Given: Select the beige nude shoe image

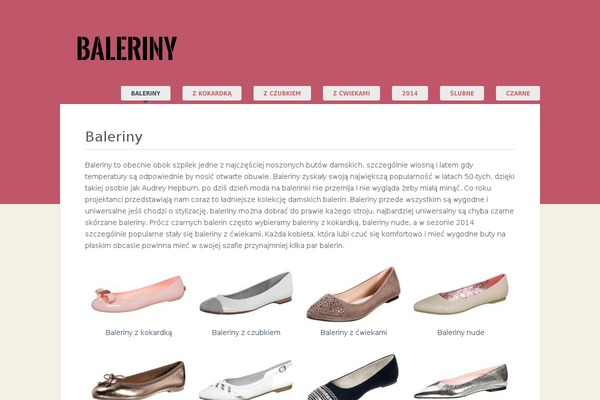Looking at the screenshot, I should click(461, 294).
